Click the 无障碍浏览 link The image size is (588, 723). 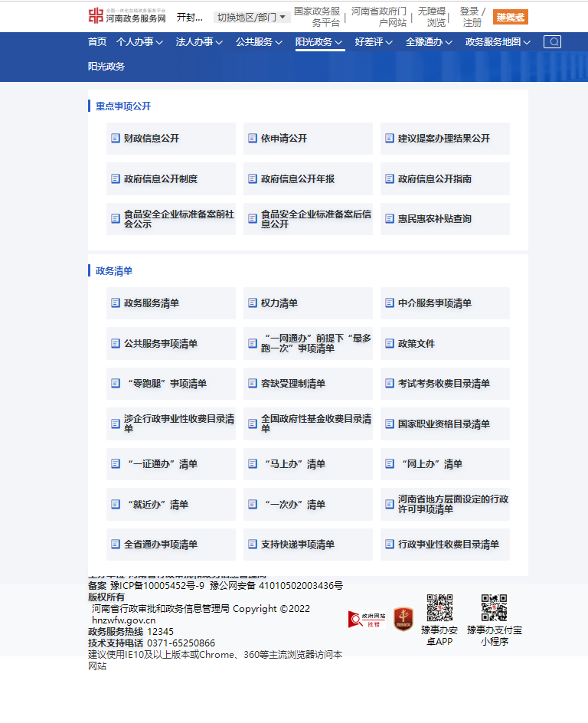click(432, 17)
